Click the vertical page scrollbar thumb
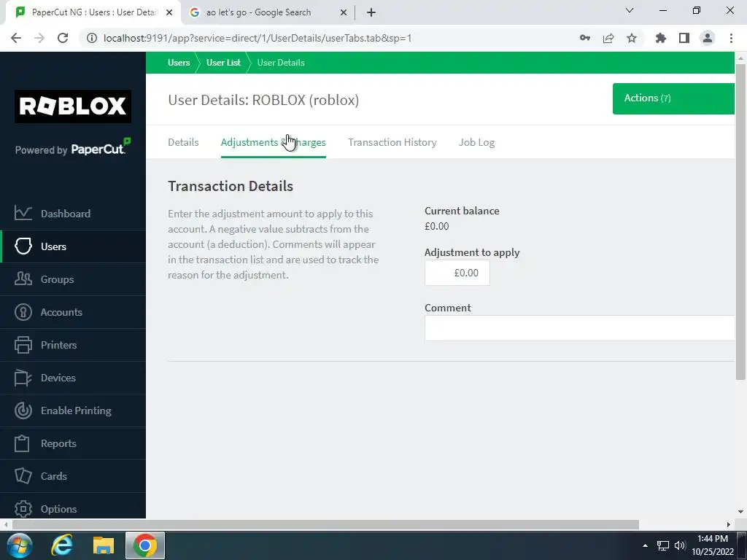This screenshot has height=560, width=747. 740,222
